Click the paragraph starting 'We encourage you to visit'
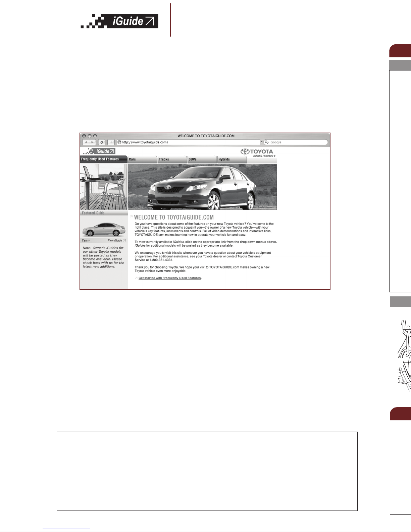 [x=203, y=256]
